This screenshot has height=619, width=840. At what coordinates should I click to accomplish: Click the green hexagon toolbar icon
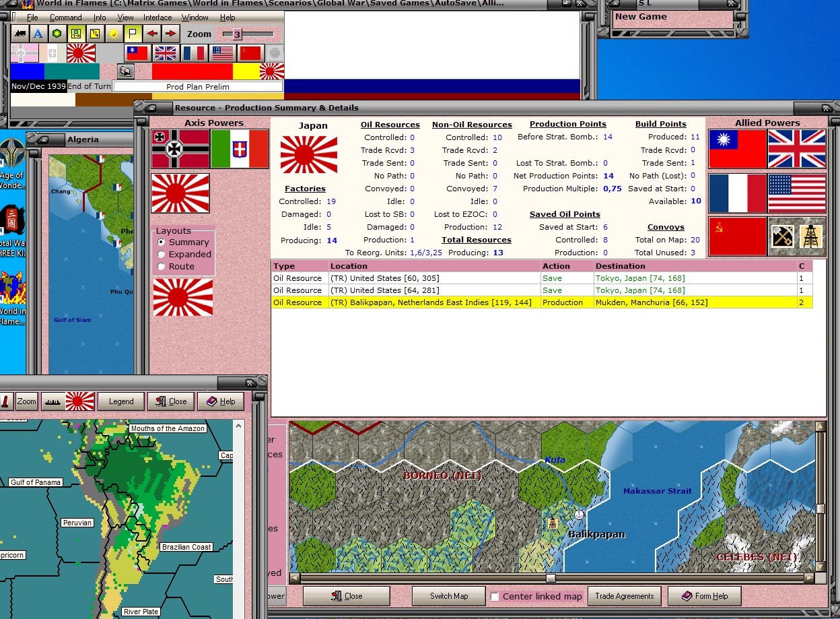[57, 34]
